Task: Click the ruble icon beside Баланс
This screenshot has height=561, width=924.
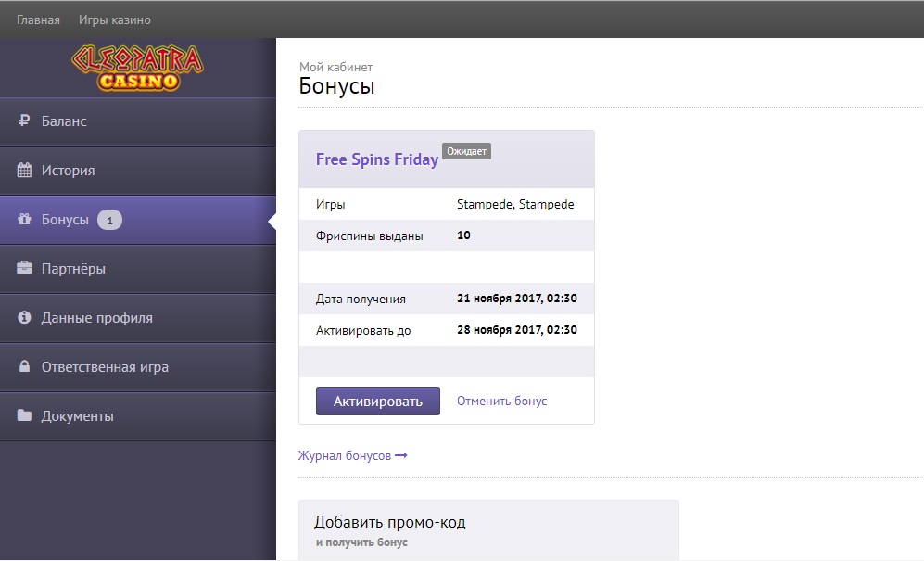Action: tap(24, 121)
